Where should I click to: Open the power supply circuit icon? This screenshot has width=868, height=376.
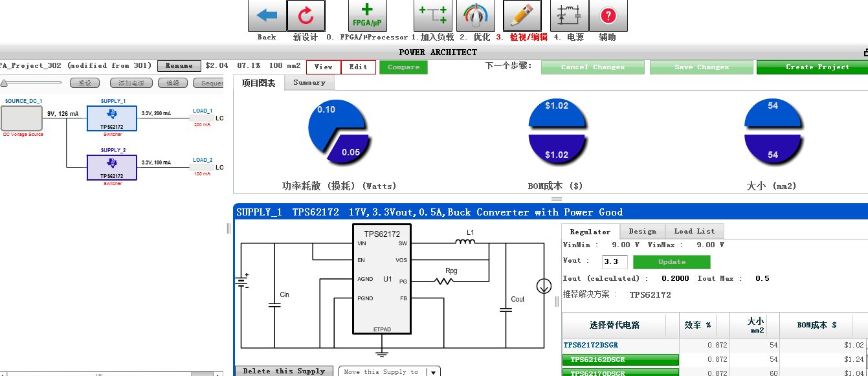click(x=570, y=16)
